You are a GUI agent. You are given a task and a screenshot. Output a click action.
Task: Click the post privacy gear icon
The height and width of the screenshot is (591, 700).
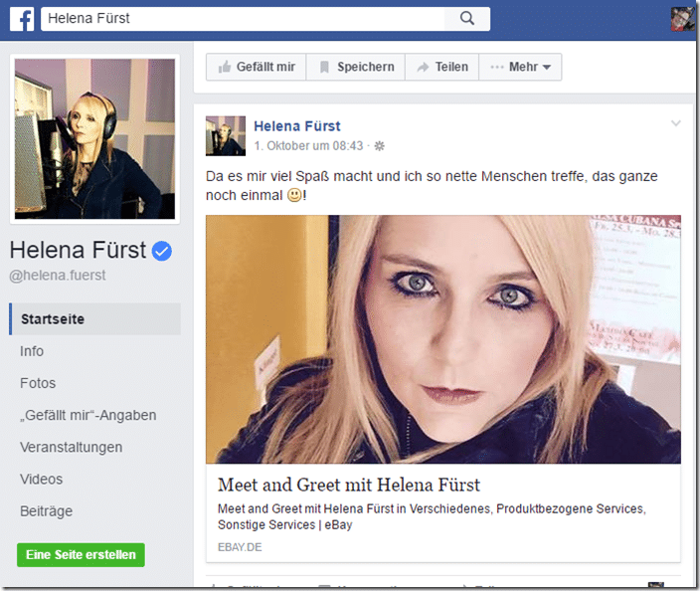pyautogui.click(x=379, y=146)
